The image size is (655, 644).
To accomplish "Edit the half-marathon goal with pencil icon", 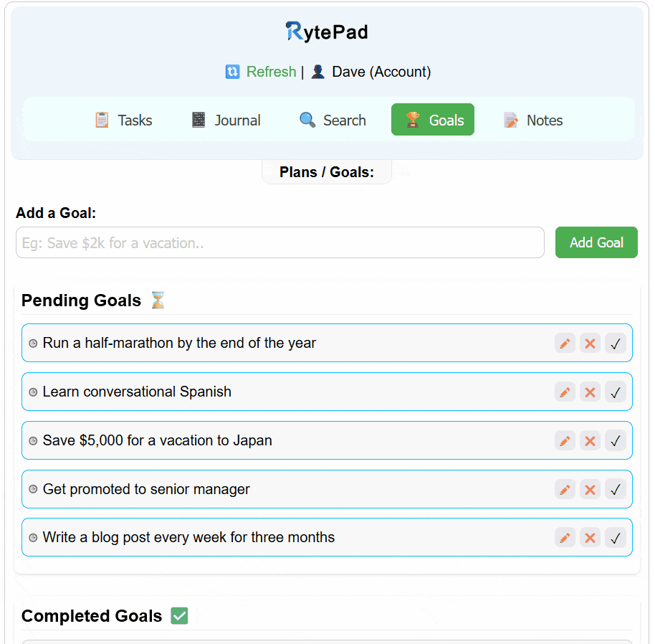I will 565,344.
